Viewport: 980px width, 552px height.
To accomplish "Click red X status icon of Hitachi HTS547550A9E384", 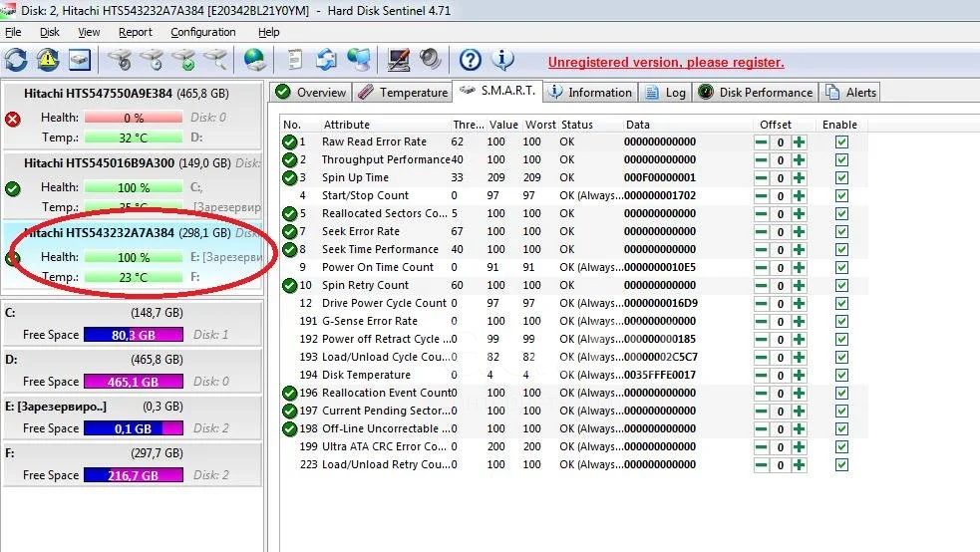I will click(13, 119).
